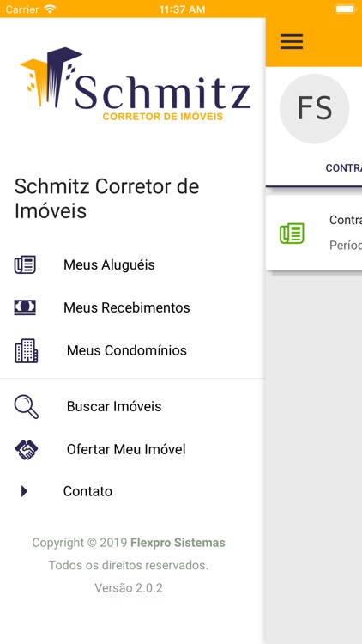Click the green contract card icon
362x644 pixels.
coord(292,234)
